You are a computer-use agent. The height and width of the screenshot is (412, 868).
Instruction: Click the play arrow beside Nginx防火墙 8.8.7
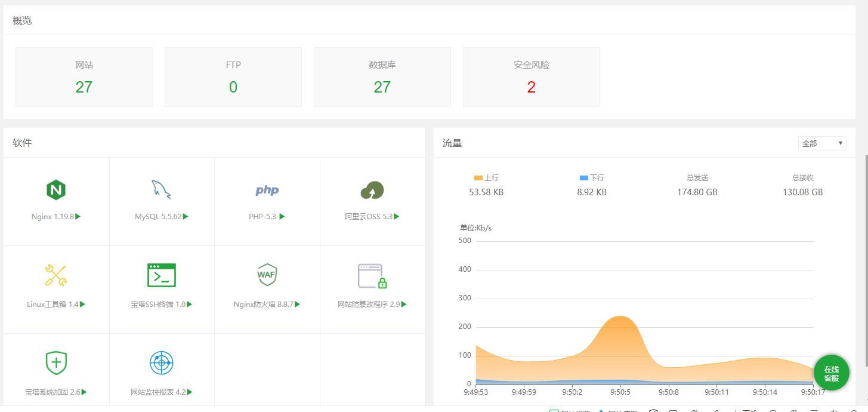pos(297,305)
